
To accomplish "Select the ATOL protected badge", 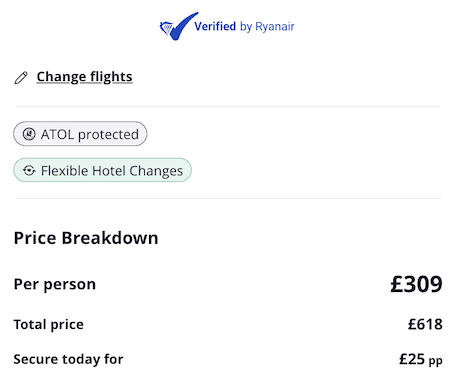I will point(80,134).
